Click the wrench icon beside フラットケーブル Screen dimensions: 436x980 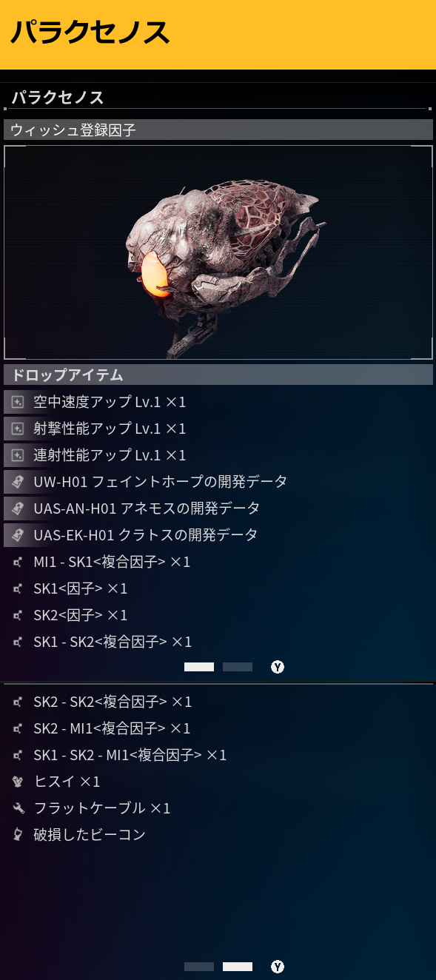click(x=18, y=808)
